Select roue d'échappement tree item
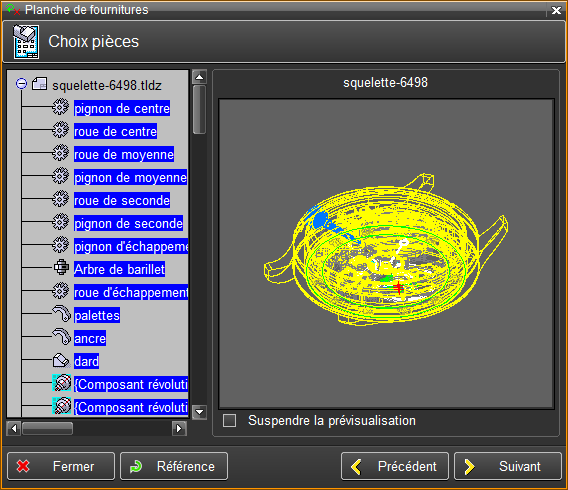 point(131,292)
